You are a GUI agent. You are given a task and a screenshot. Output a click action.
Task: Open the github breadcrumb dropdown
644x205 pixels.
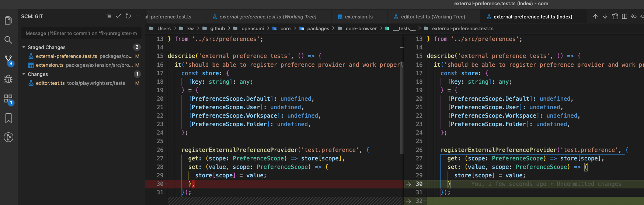217,28
